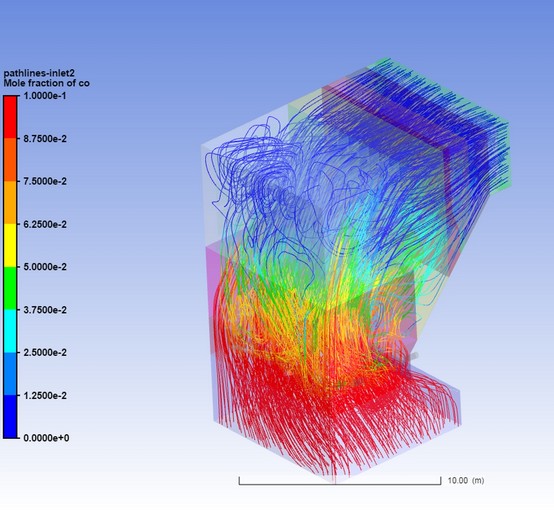Click the red band of the color legend
The height and width of the screenshot is (510, 554).
coord(10,117)
